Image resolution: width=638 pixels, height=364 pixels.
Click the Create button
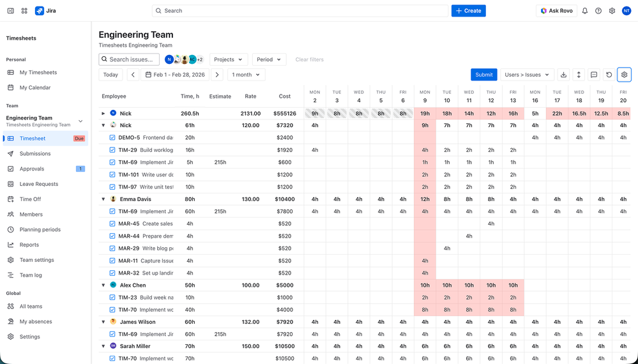[x=468, y=11]
